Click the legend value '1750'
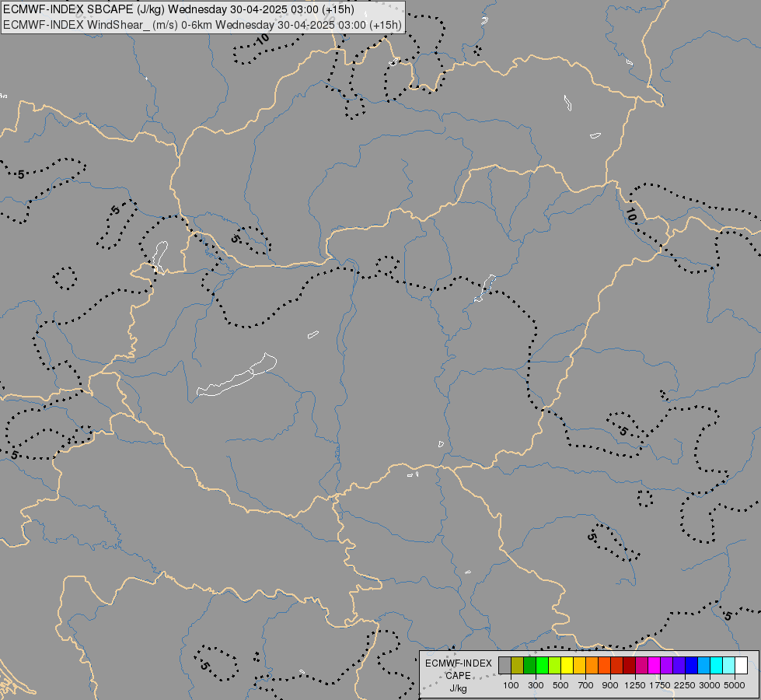This screenshot has width=761, height=700. tap(660, 685)
